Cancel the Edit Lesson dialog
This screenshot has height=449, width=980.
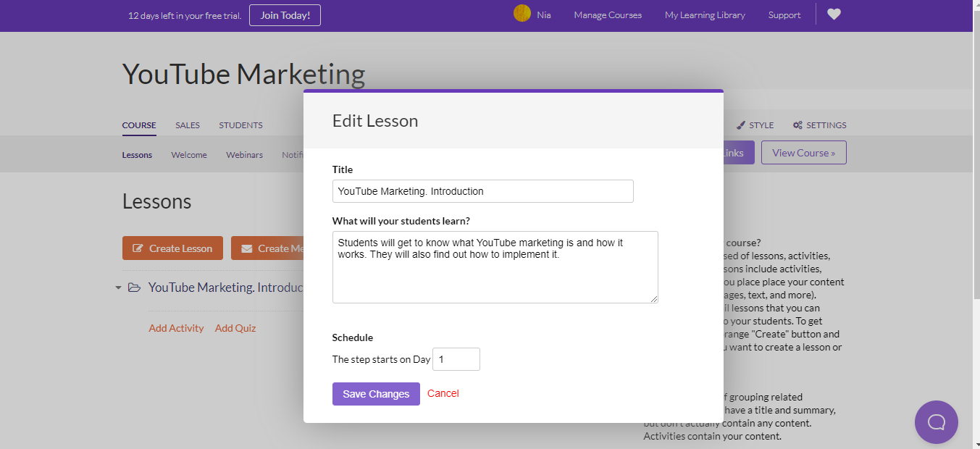click(443, 393)
